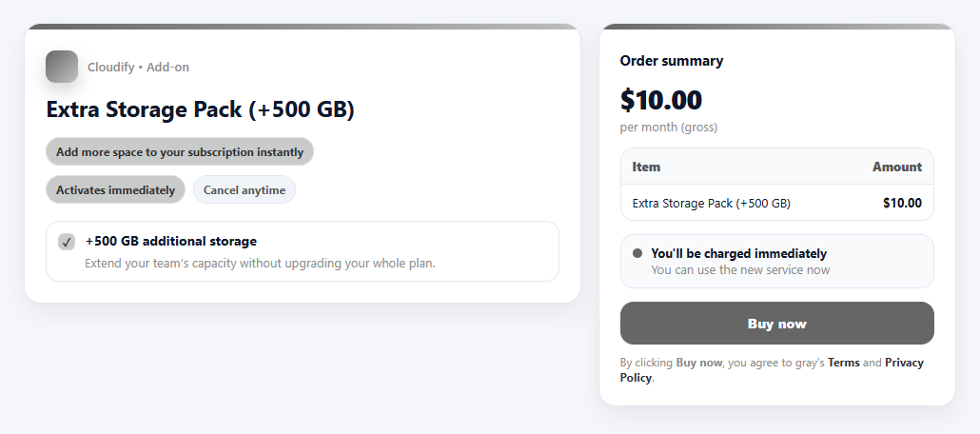Open the Privacy Policy link
Screen dimensions: 980x434
(904, 363)
